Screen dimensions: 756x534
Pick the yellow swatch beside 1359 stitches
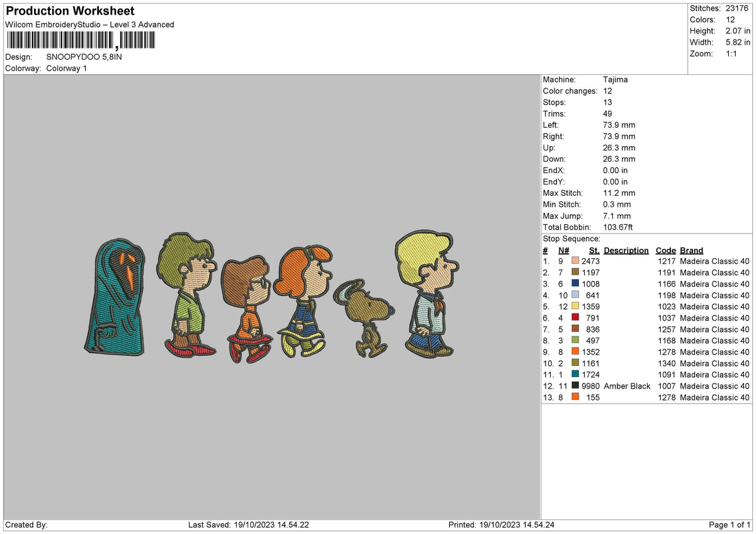click(575, 307)
